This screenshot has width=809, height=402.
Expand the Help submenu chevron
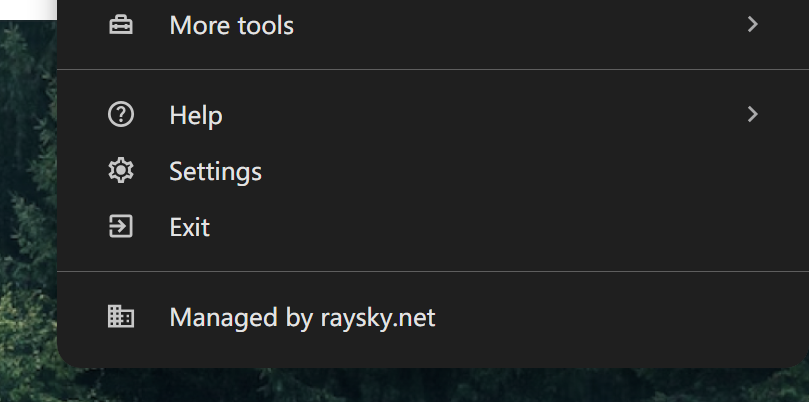[x=753, y=115]
